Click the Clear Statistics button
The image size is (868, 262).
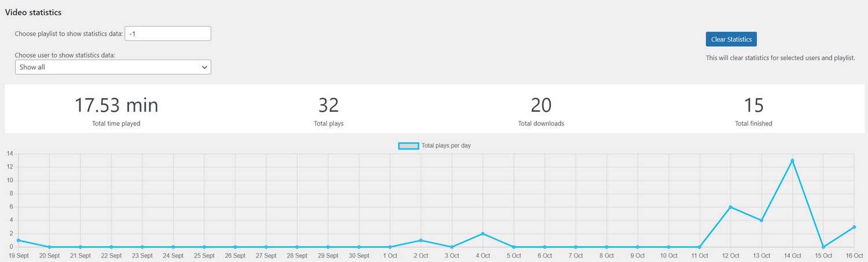tap(731, 39)
